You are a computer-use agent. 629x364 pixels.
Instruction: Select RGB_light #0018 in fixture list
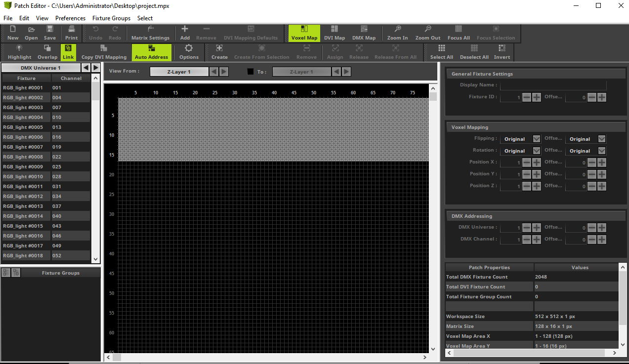tap(46, 255)
